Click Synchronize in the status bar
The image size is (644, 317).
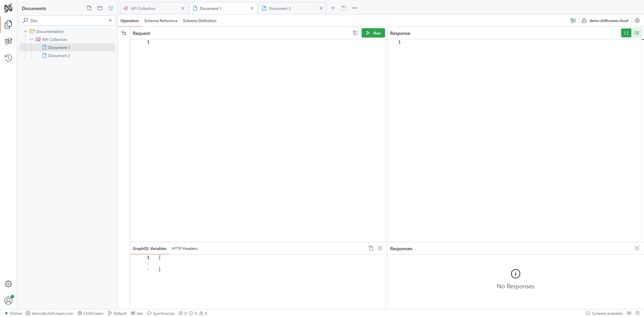pos(161,313)
